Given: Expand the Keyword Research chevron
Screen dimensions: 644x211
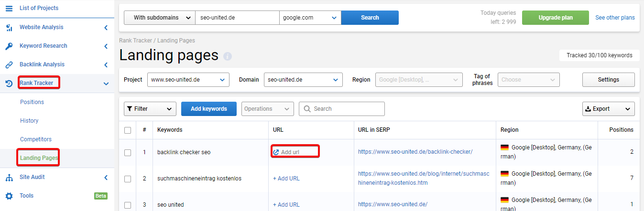Looking at the screenshot, I should [x=106, y=46].
